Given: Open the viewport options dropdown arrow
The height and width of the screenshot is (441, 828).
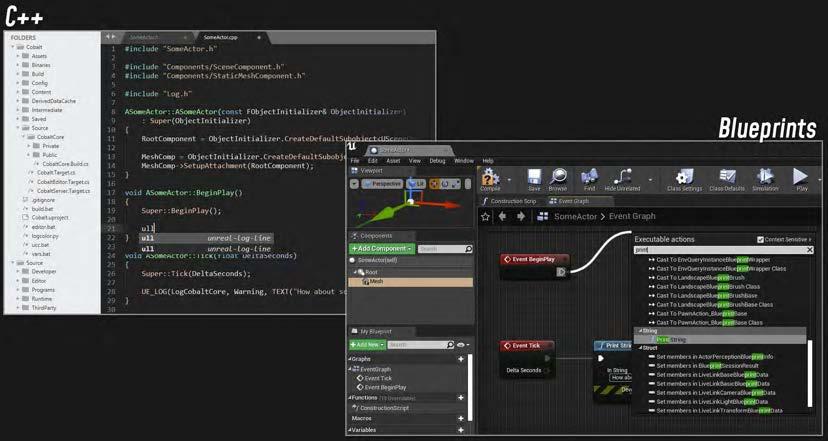Looking at the screenshot, I should click(354, 184).
